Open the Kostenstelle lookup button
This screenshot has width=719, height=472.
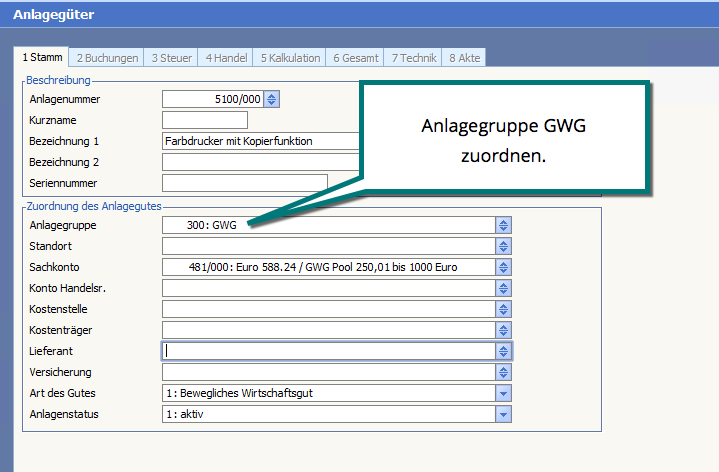coord(504,309)
